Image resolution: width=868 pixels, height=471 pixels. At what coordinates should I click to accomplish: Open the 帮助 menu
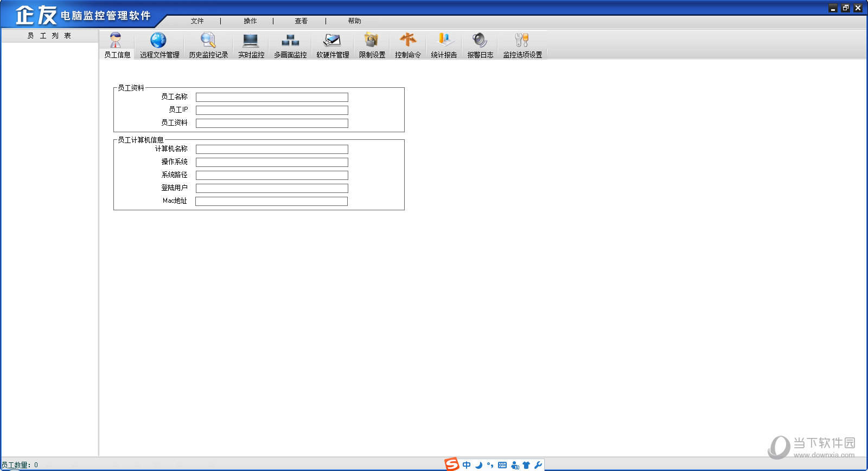point(354,21)
